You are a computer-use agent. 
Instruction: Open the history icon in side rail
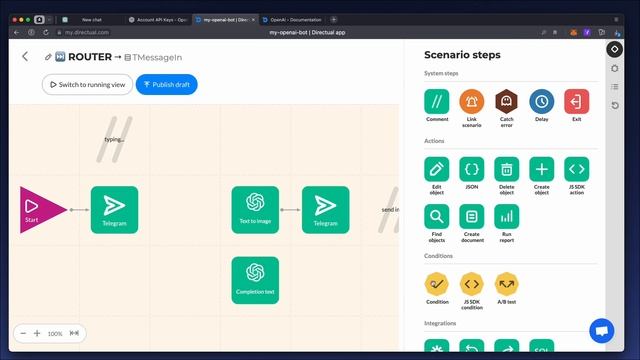point(615,106)
